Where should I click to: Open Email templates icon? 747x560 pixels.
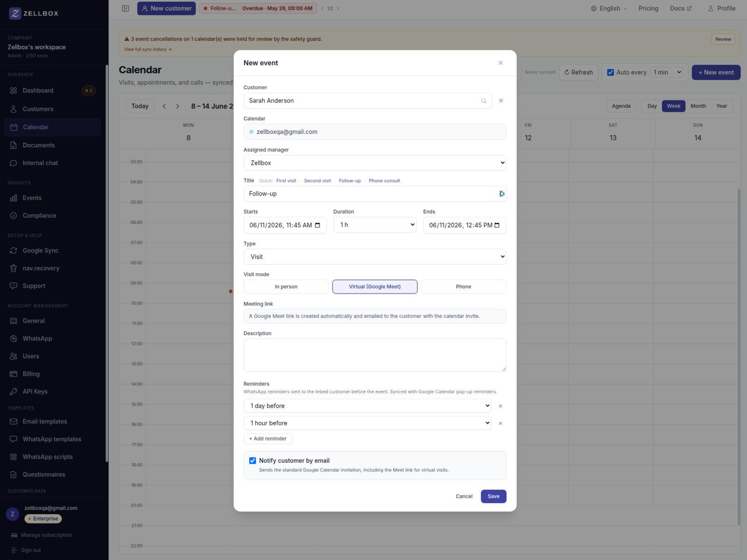pos(14,421)
